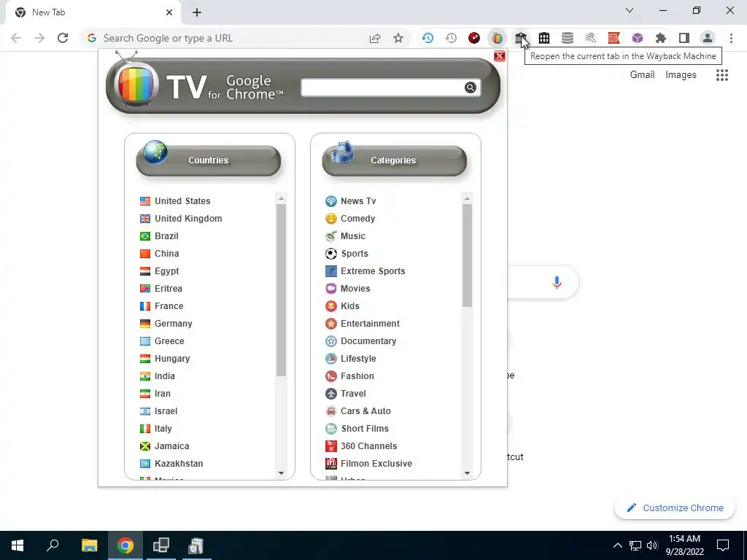Screen dimensions: 747x560
Task: Click the Categories header button
Action: [394, 160]
